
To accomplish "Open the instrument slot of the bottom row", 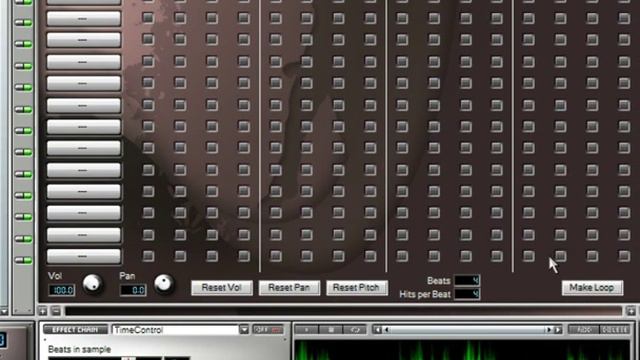I will [84, 256].
